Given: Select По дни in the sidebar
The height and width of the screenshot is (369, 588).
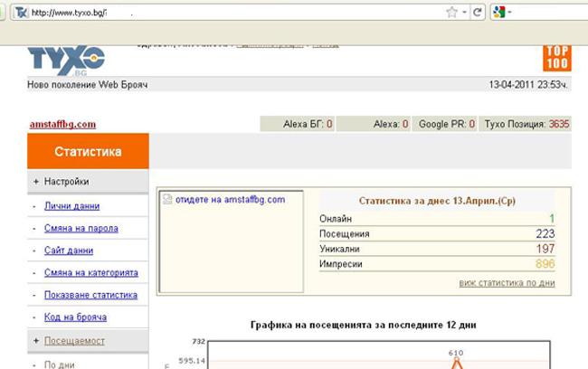Looking at the screenshot, I should (59, 364).
